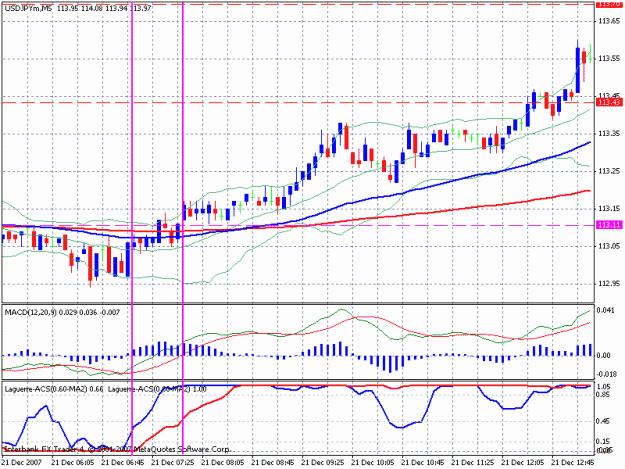Click the 1.05 Laguerre scale value
The height and width of the screenshot is (469, 625).
coord(605,387)
